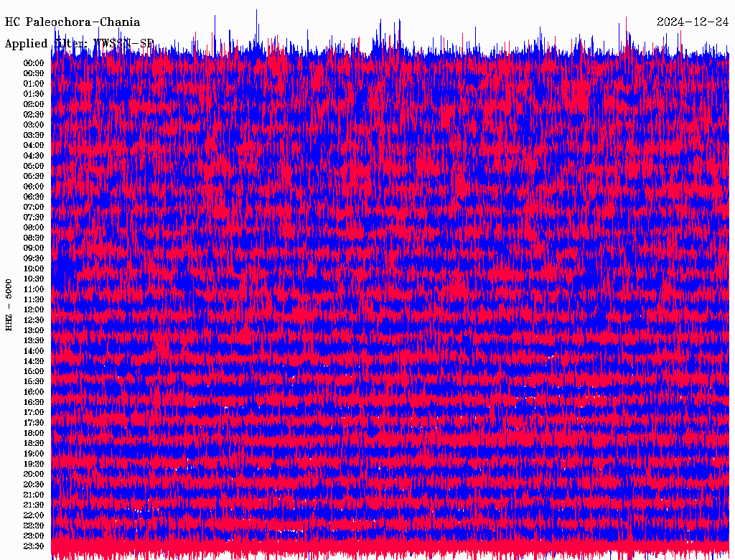Select the 17:00 time row label
This screenshot has height=560, width=735.
34,413
